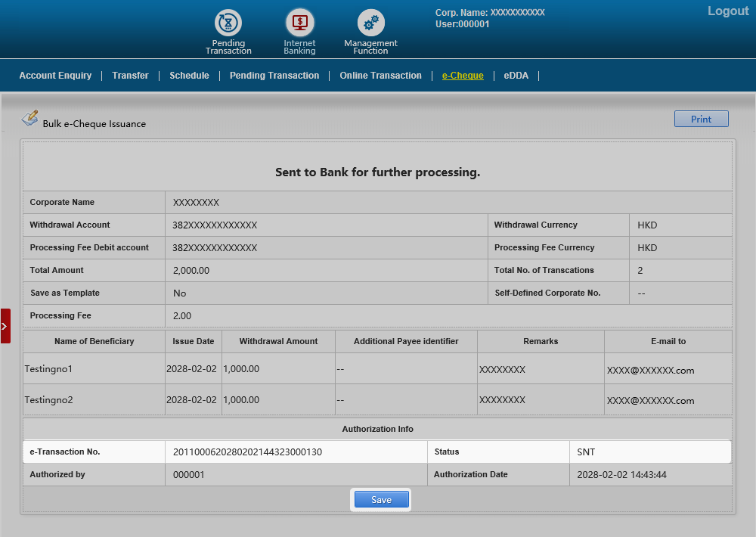Open Pending Transaction in the navigation bar
756x537 pixels.
[x=274, y=76]
